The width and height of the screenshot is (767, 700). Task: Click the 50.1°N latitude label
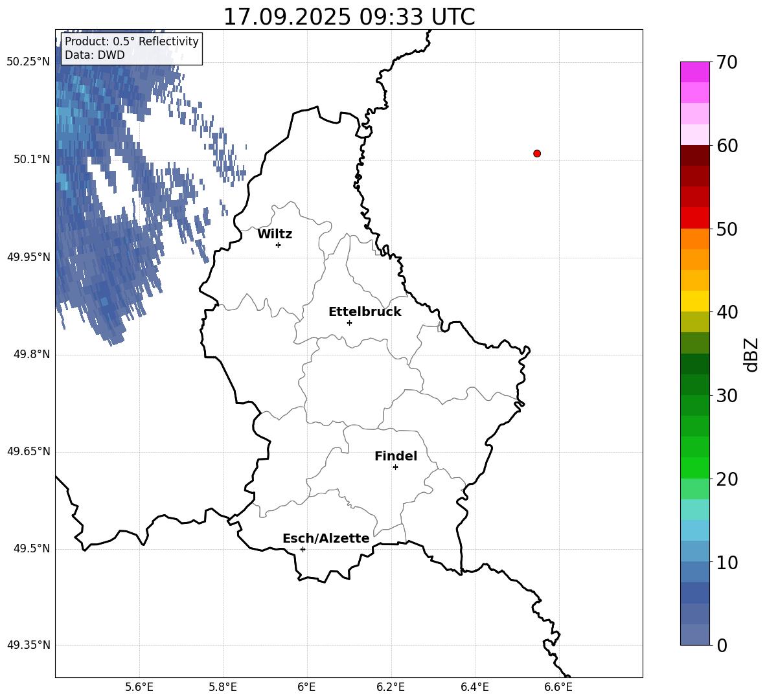coord(31,159)
